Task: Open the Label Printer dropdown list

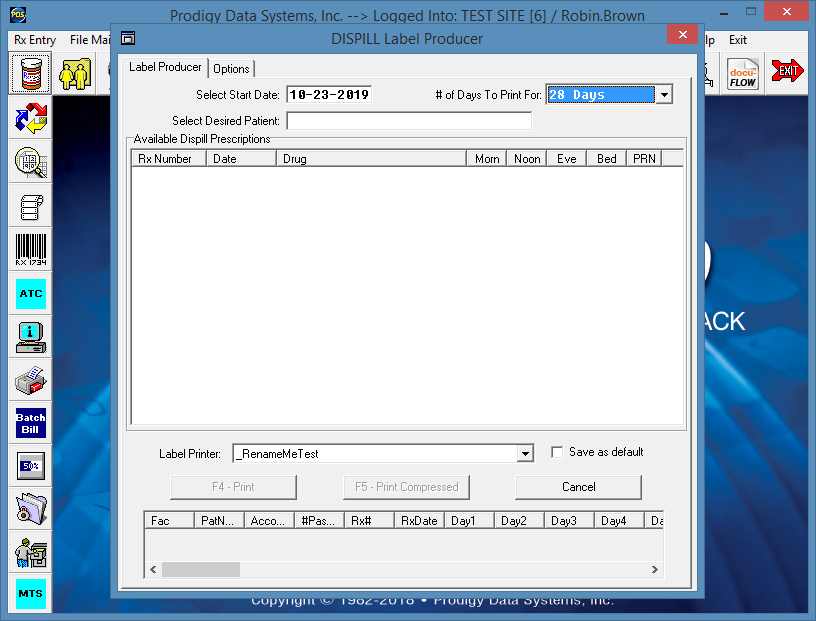Action: point(525,454)
